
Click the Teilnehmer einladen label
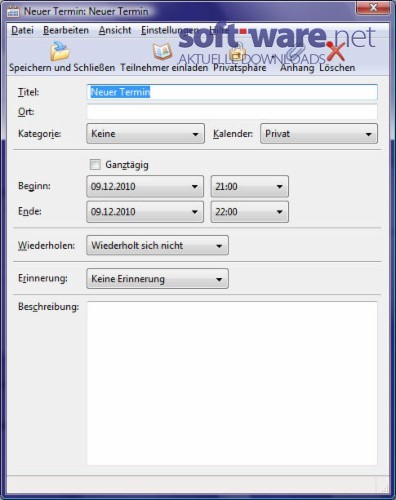164,68
